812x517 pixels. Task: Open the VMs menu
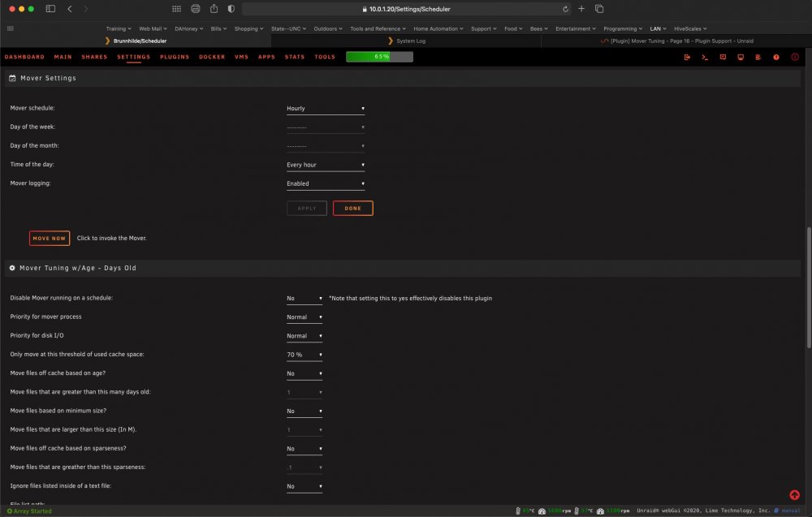(x=241, y=57)
